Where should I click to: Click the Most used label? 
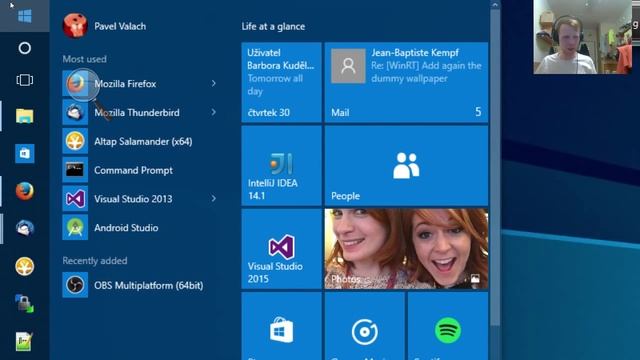(84, 59)
